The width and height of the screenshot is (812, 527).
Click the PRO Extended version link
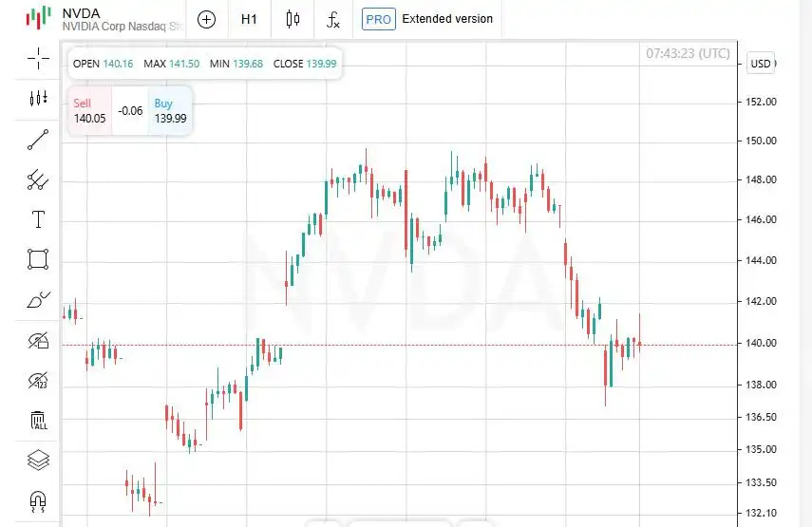pos(428,19)
